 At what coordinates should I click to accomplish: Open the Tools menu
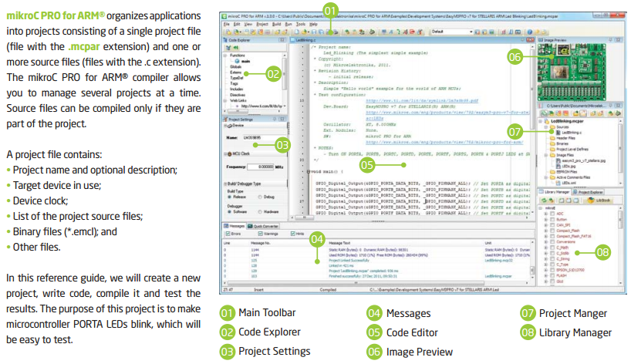pos(301,24)
